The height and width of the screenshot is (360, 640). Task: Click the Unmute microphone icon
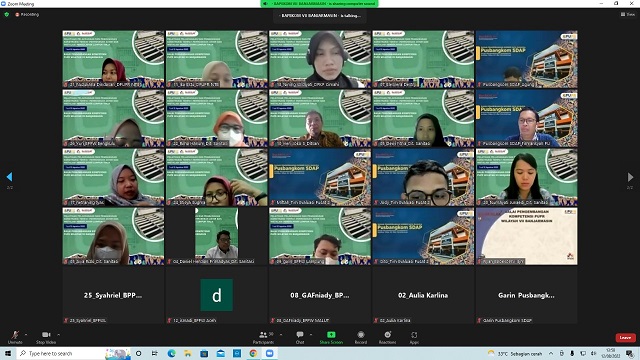click(x=15, y=335)
